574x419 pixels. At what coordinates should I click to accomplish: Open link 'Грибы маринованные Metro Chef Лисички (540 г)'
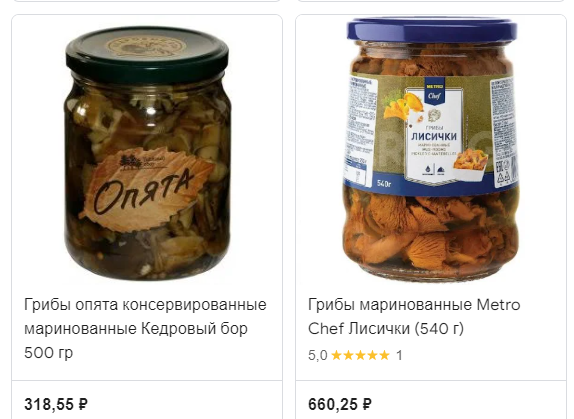(x=414, y=317)
